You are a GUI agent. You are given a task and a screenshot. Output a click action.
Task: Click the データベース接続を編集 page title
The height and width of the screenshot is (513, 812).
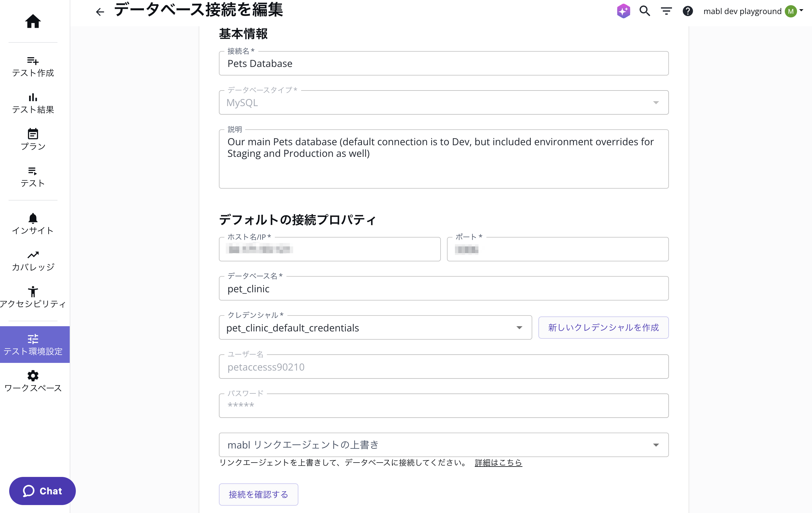click(199, 10)
